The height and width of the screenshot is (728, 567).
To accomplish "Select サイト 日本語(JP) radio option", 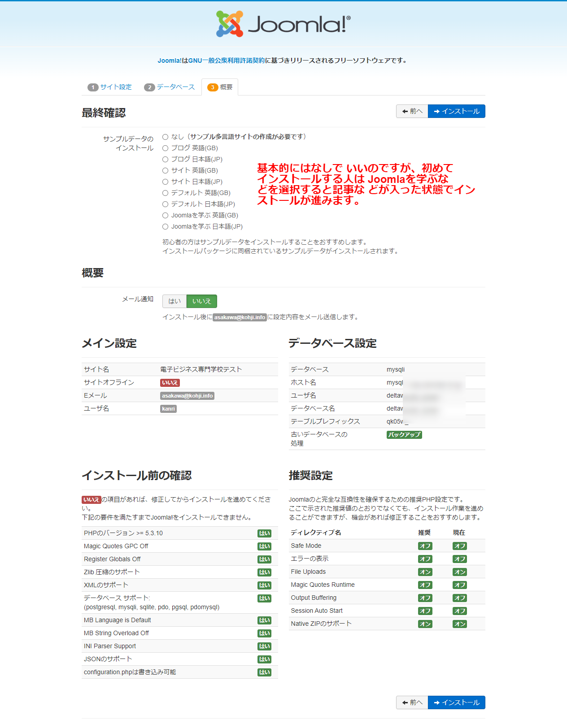I will click(166, 182).
